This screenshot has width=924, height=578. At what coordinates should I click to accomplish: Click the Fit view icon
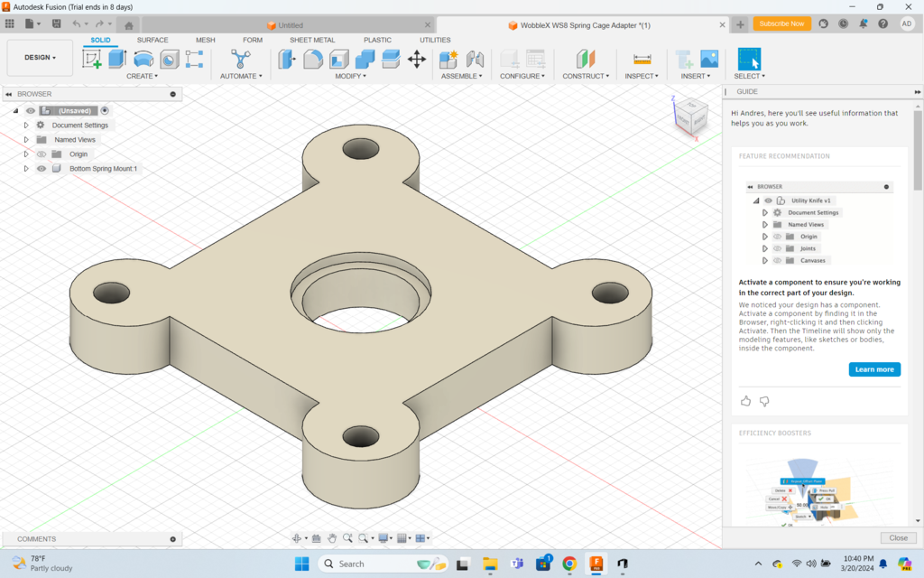pos(364,537)
